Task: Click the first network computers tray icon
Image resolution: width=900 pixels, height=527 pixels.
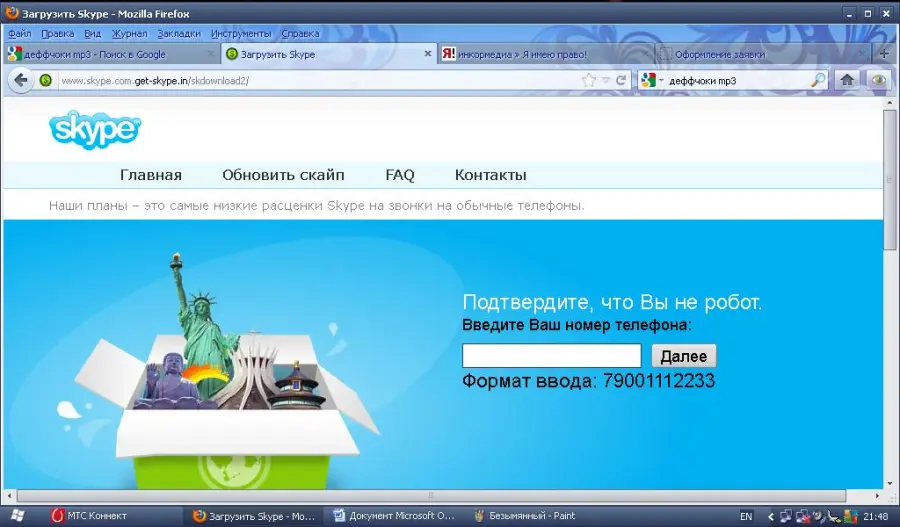Action: click(785, 516)
